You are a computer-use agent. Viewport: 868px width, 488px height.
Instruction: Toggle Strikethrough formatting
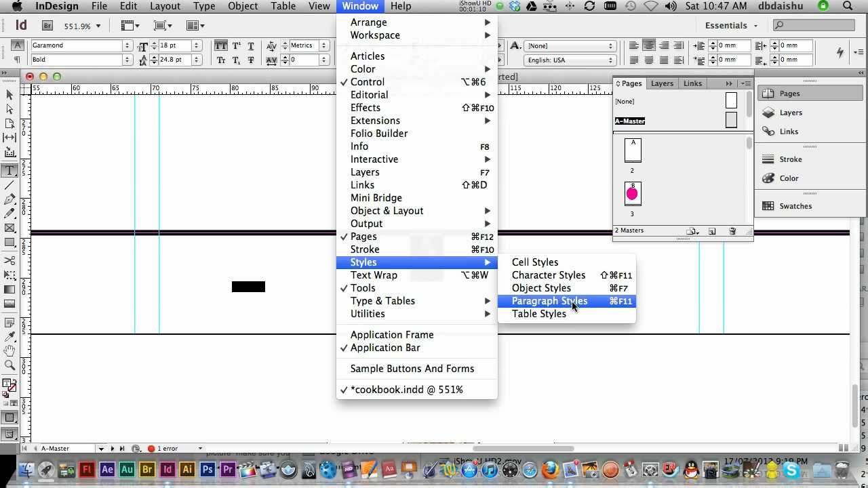click(x=251, y=60)
